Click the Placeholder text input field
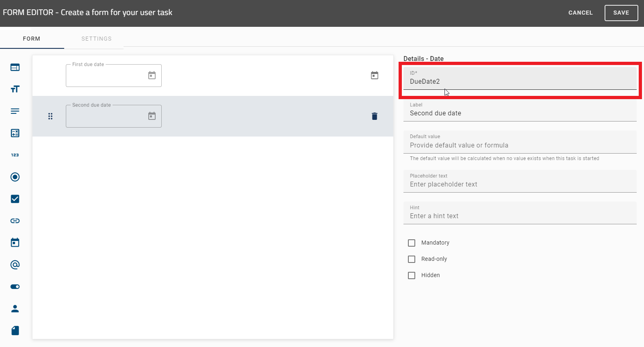644x347 pixels. point(520,181)
